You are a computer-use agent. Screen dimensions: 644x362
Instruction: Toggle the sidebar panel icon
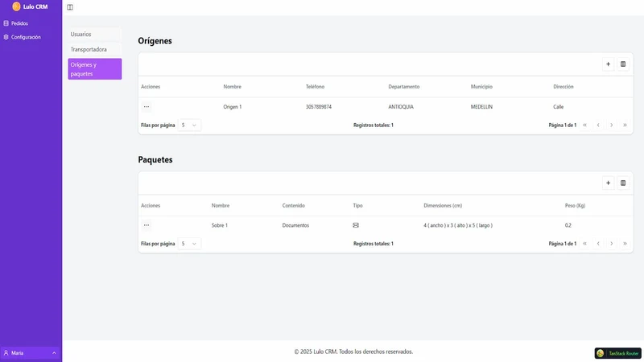[70, 7]
